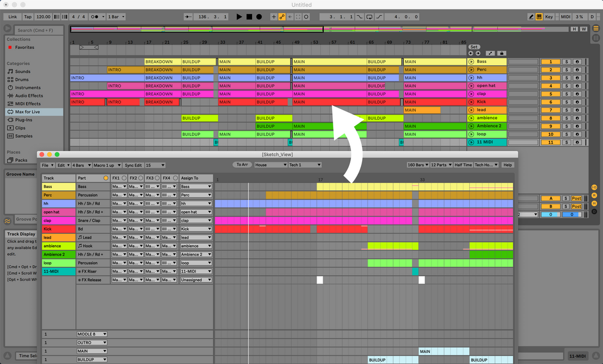Click the Lock Envelopes padlock icon
Viewport: 603px width, 364px height.
tap(502, 54)
